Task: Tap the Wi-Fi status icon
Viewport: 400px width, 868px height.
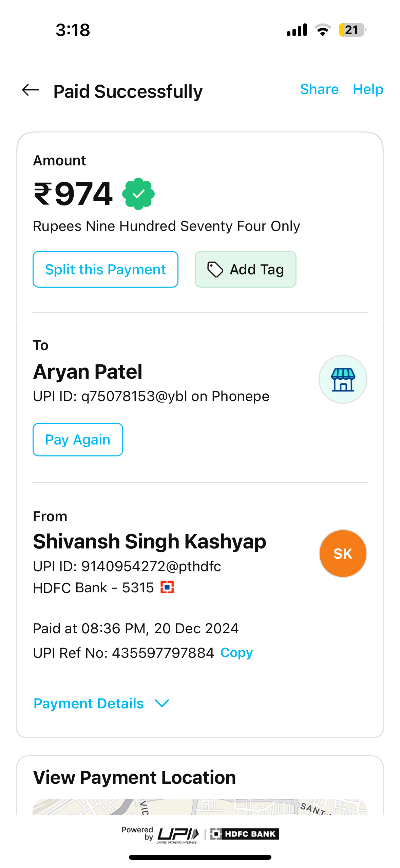Action: 323,30
